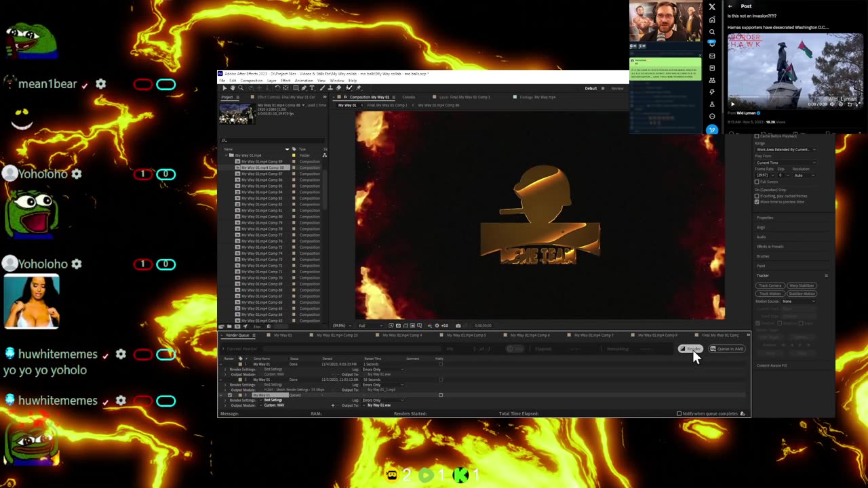The height and width of the screenshot is (488, 868).
Task: Open the Tracker panel menu icon
Action: pos(826,276)
